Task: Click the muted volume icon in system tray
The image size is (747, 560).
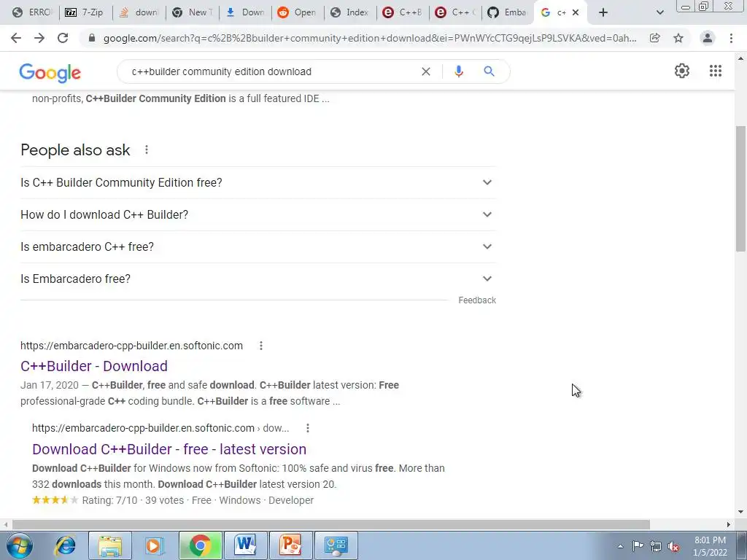Action: [673, 546]
